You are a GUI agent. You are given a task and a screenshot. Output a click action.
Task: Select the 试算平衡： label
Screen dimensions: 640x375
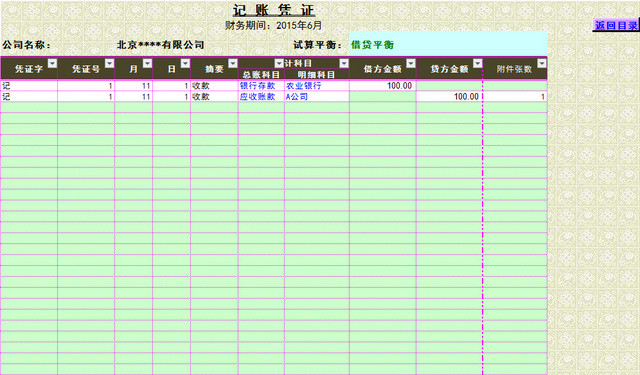tap(318, 45)
